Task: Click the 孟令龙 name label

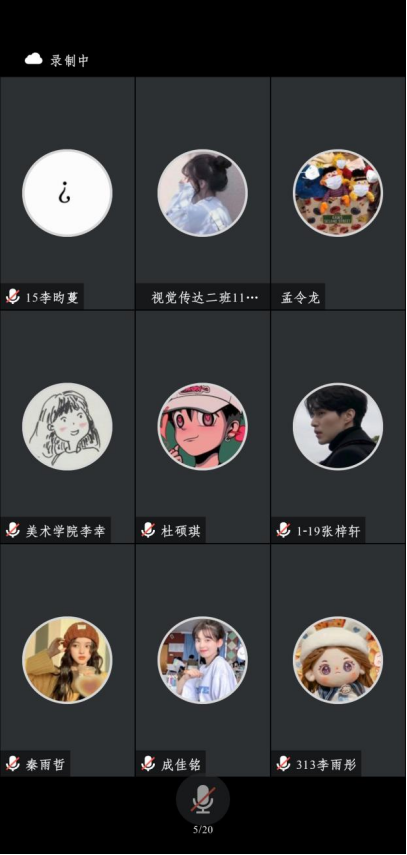Action: click(x=301, y=298)
